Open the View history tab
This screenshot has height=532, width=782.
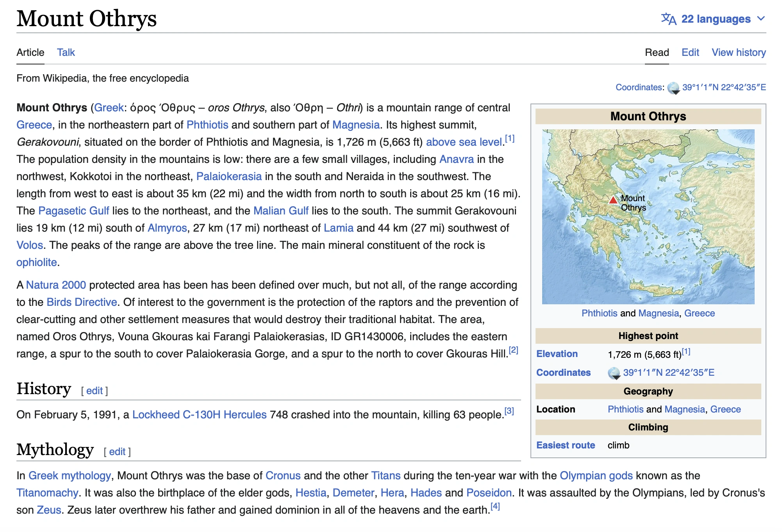click(x=738, y=52)
